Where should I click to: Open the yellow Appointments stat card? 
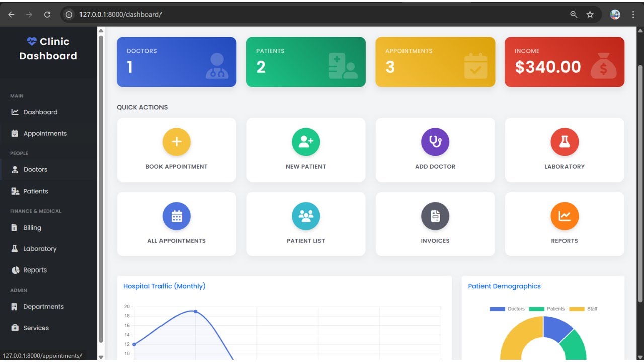pos(435,62)
